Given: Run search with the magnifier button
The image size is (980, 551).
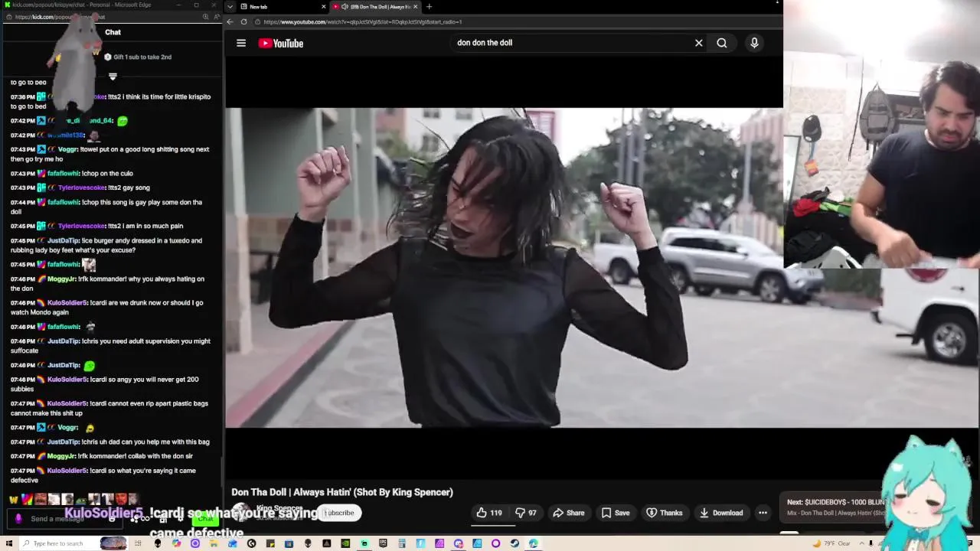Looking at the screenshot, I should pos(721,43).
